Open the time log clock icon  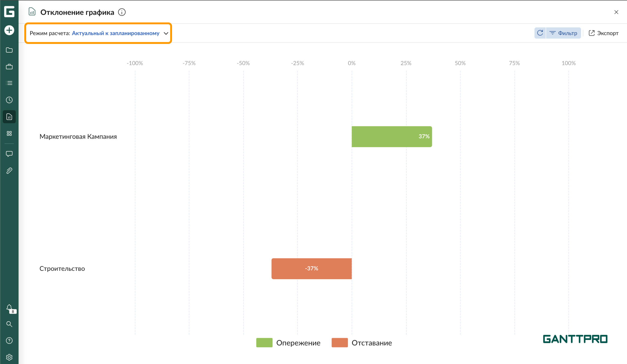tap(9, 100)
